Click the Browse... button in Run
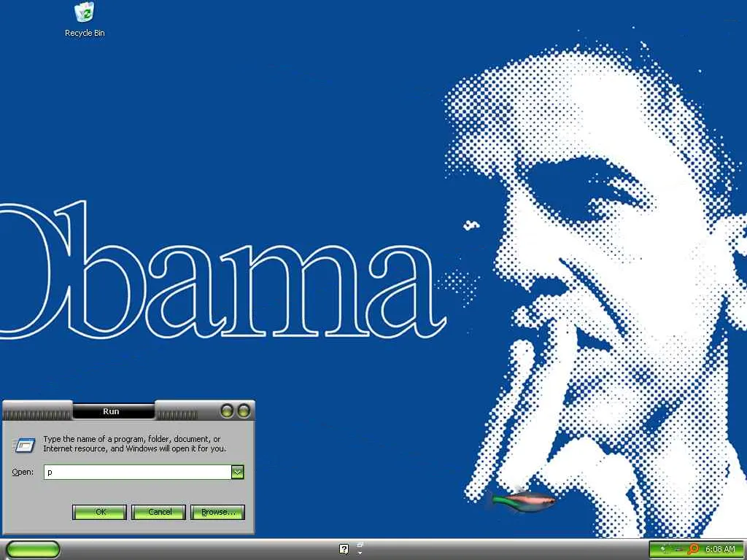This screenshot has height=560, width=747. [217, 512]
